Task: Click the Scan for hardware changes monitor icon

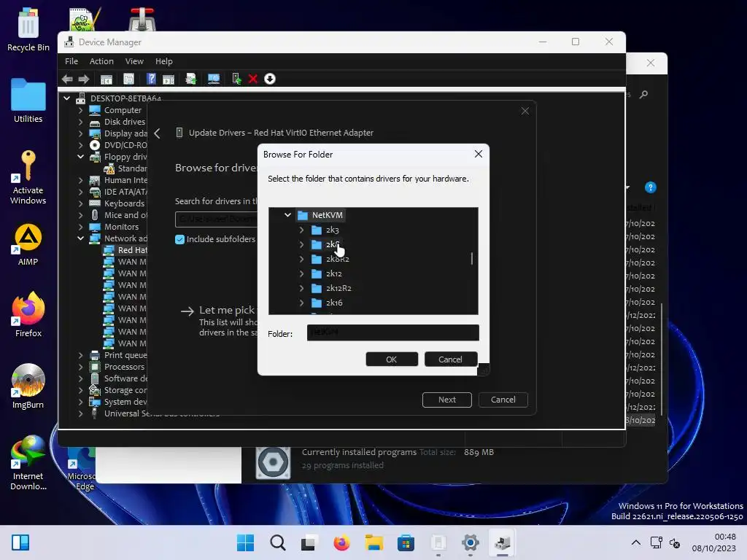Action: [214, 79]
